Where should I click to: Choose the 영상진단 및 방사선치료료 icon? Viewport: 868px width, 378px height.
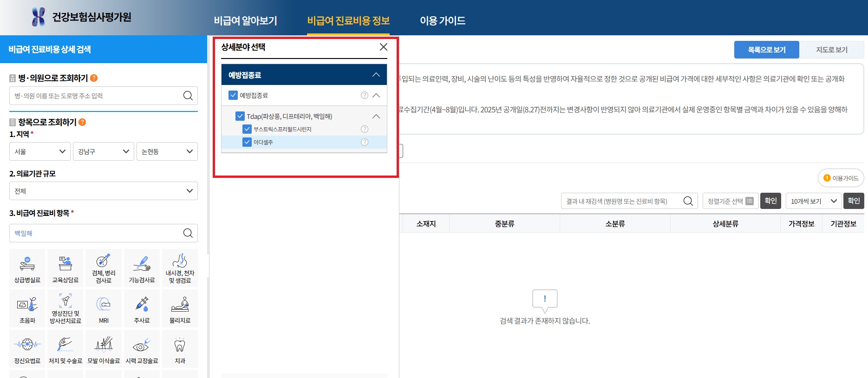pyautogui.click(x=65, y=308)
